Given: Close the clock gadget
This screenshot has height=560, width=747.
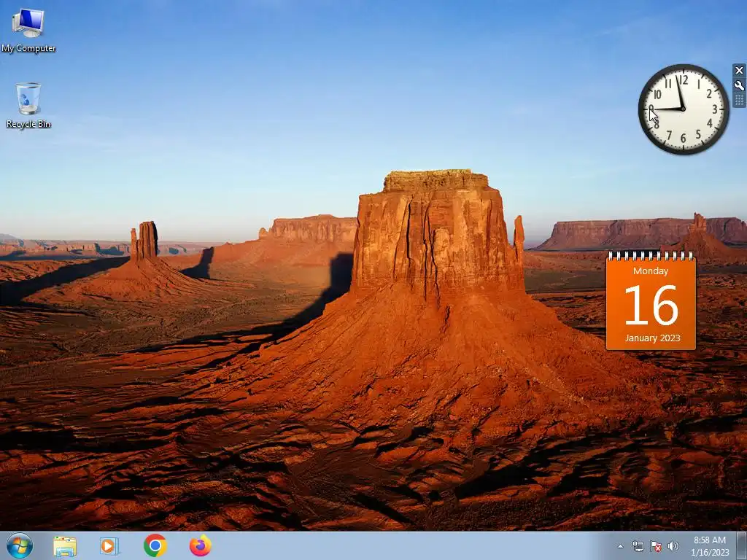Looking at the screenshot, I should tap(739, 71).
